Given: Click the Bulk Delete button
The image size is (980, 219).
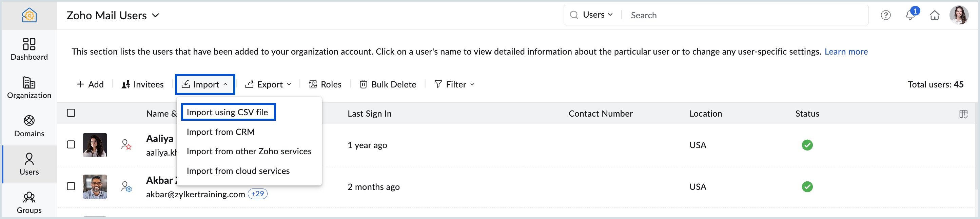Looking at the screenshot, I should click(x=388, y=84).
